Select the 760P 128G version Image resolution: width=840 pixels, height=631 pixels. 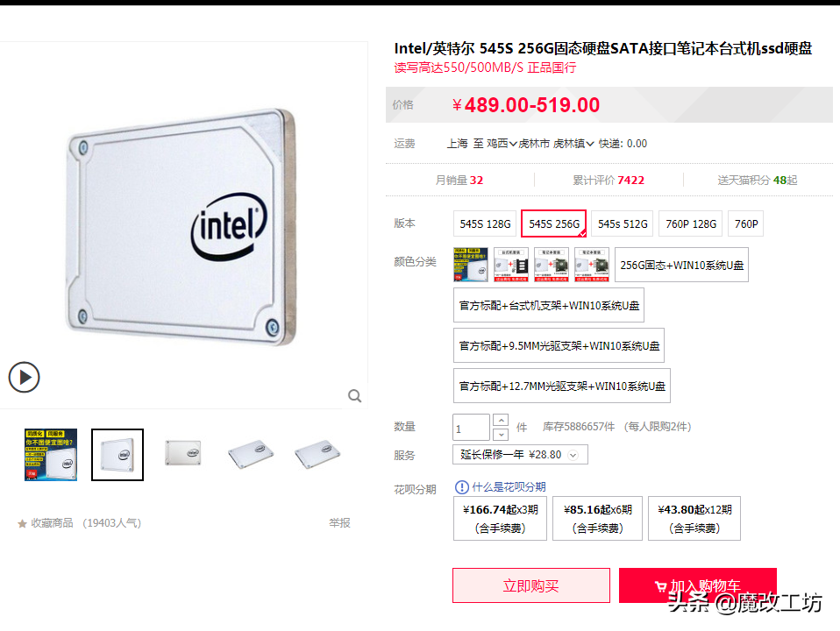pos(691,223)
